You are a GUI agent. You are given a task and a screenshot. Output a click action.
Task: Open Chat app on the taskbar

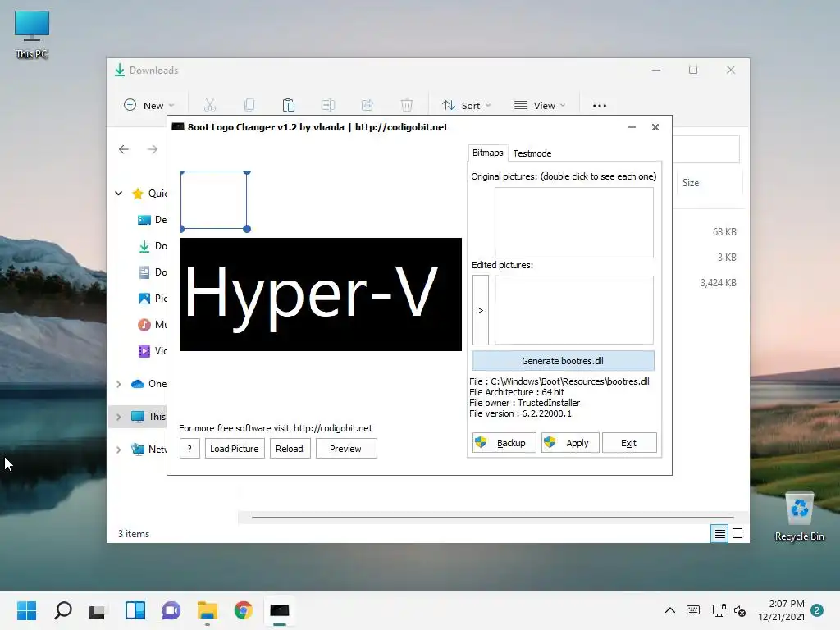tap(171, 610)
